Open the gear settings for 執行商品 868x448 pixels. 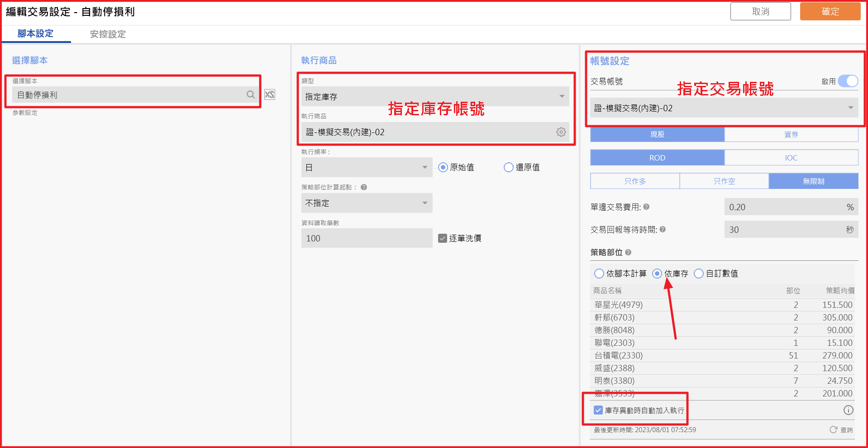coord(561,132)
